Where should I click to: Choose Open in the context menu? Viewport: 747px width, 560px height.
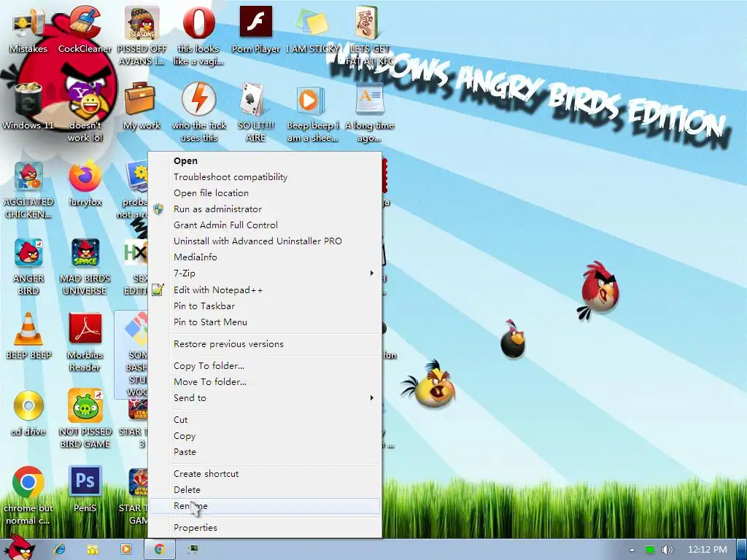click(265, 161)
